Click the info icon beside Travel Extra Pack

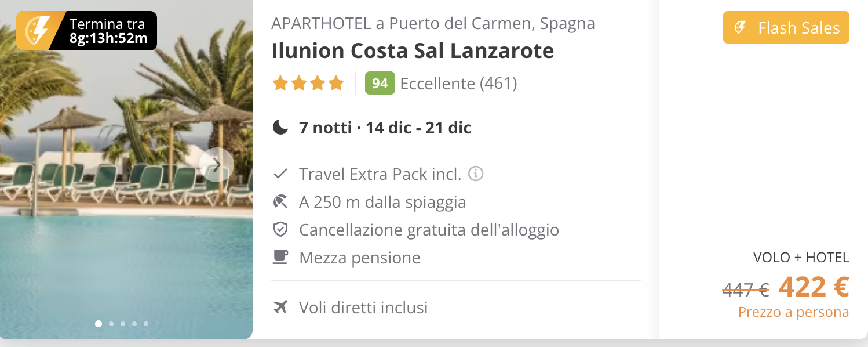click(x=476, y=173)
